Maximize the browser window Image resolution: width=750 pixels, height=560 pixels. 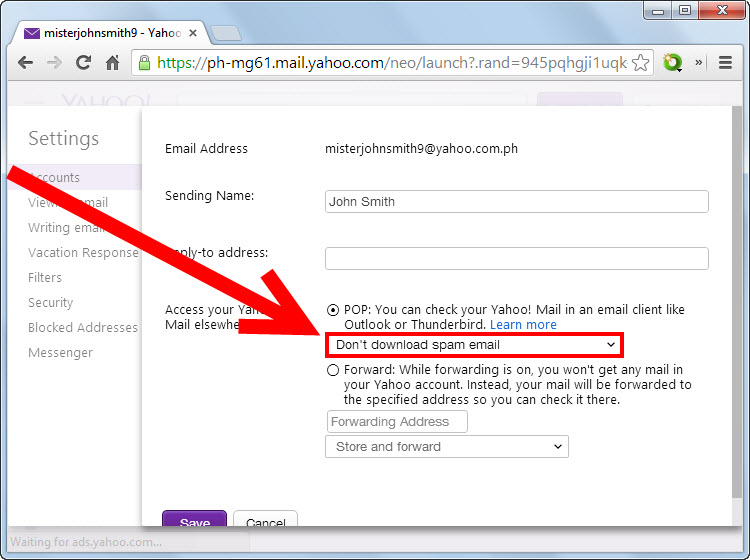point(684,11)
